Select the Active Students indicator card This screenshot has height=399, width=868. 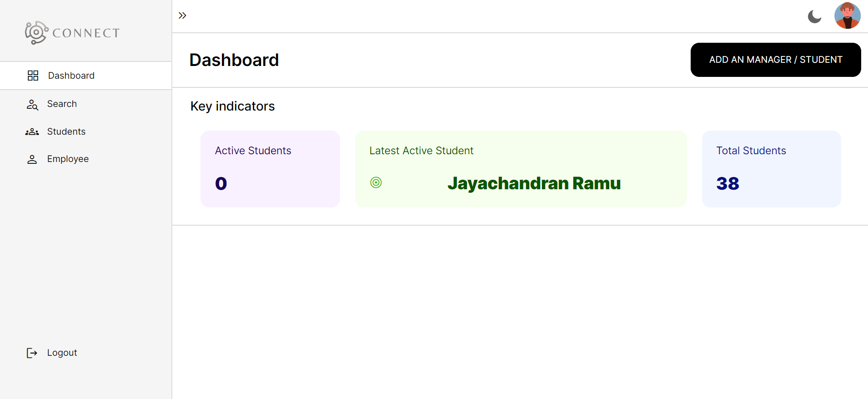270,169
